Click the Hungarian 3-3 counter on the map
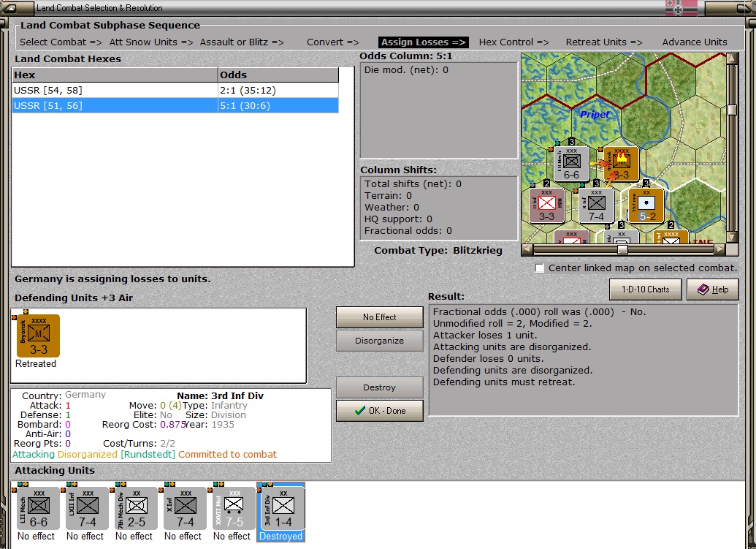 pyautogui.click(x=546, y=205)
